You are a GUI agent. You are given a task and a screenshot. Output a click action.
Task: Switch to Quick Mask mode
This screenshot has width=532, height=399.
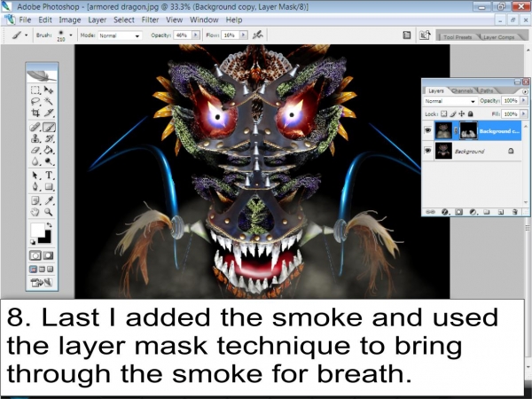tap(49, 255)
